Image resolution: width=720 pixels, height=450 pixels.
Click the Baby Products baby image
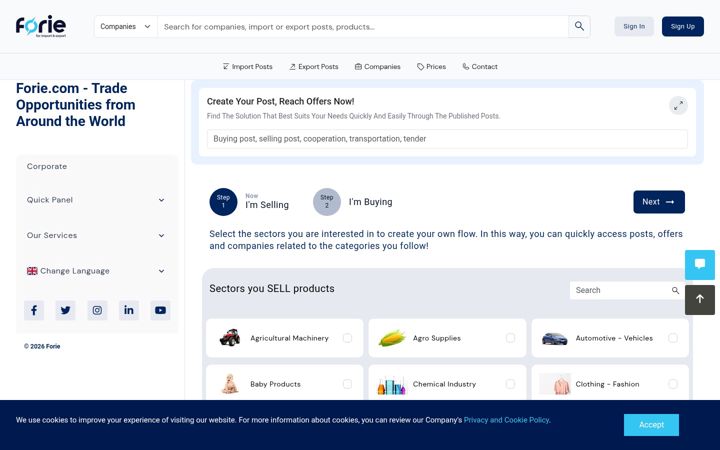point(230,384)
